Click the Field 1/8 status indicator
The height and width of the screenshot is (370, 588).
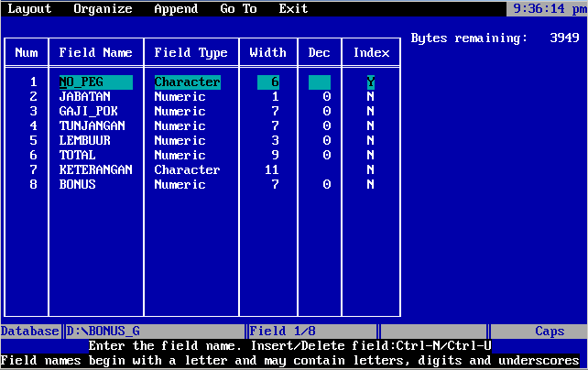pyautogui.click(x=282, y=332)
